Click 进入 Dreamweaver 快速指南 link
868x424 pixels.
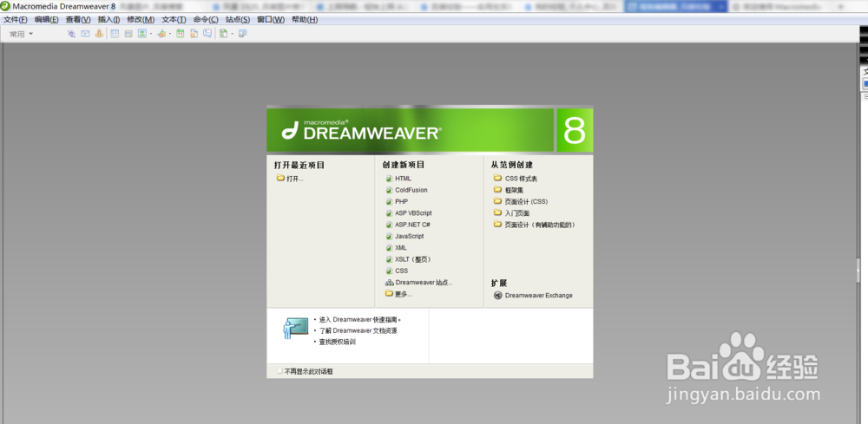[x=360, y=320]
